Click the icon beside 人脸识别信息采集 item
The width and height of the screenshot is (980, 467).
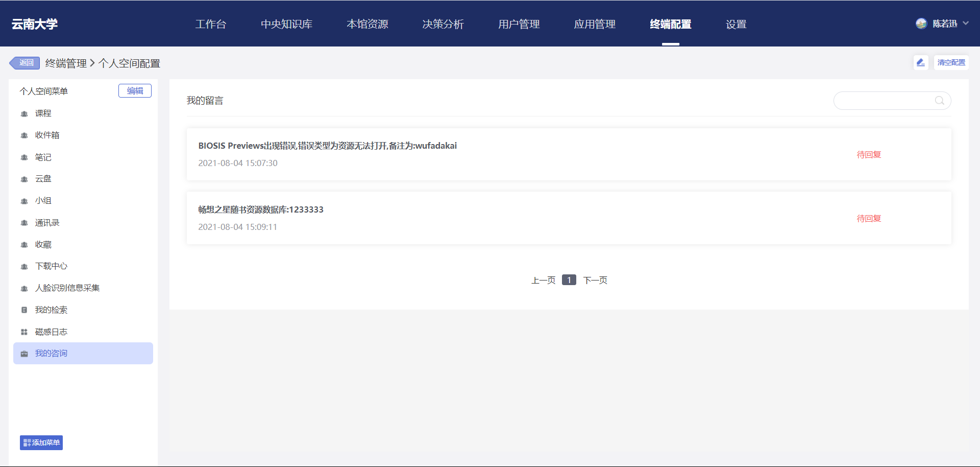pos(24,288)
